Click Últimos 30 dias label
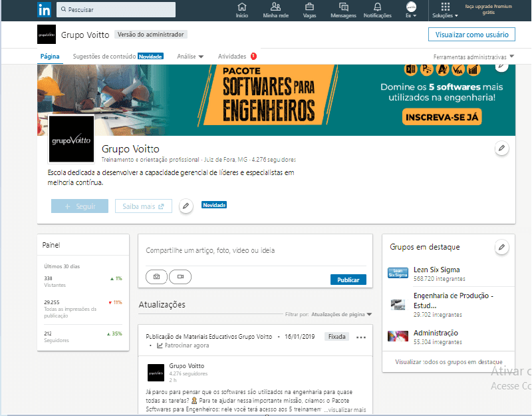Screen dimensions: 532x416 pyautogui.click(x=62, y=266)
